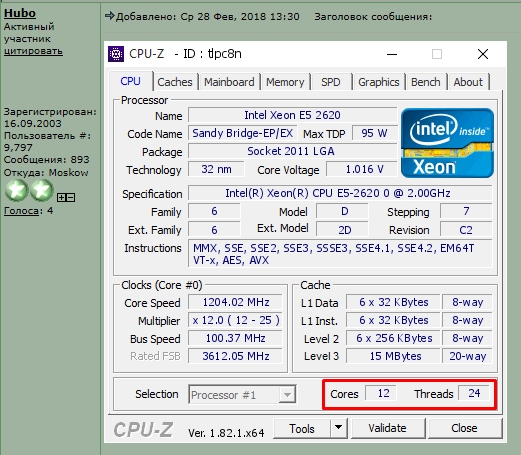Viewport: 521px width, 455px height.
Task: Close the CPU-Z window with X
Action: pos(483,54)
